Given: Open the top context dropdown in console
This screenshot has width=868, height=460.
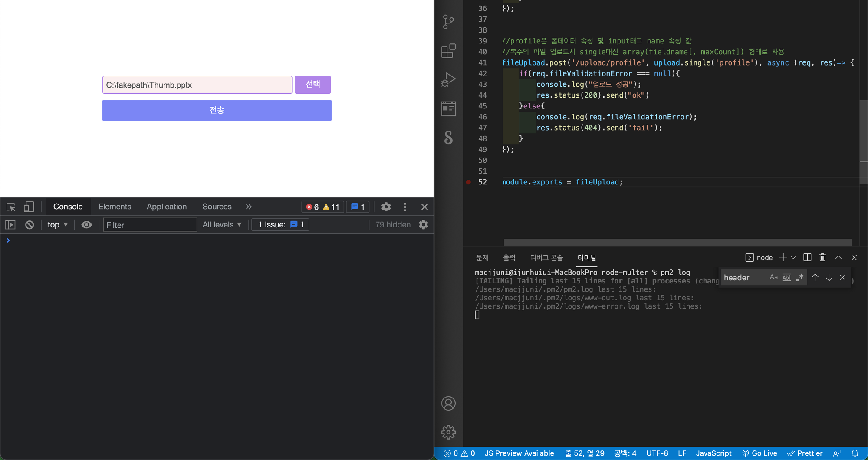Looking at the screenshot, I should (x=57, y=225).
